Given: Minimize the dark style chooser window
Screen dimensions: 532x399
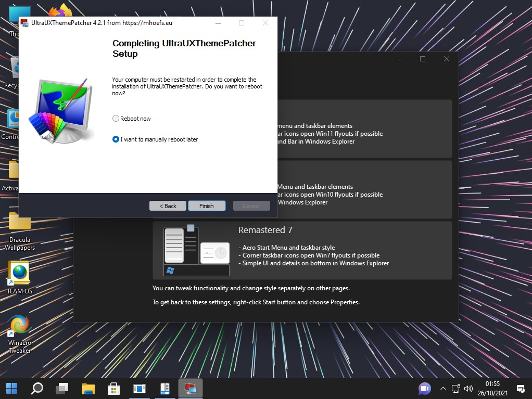Looking at the screenshot, I should click(399, 59).
